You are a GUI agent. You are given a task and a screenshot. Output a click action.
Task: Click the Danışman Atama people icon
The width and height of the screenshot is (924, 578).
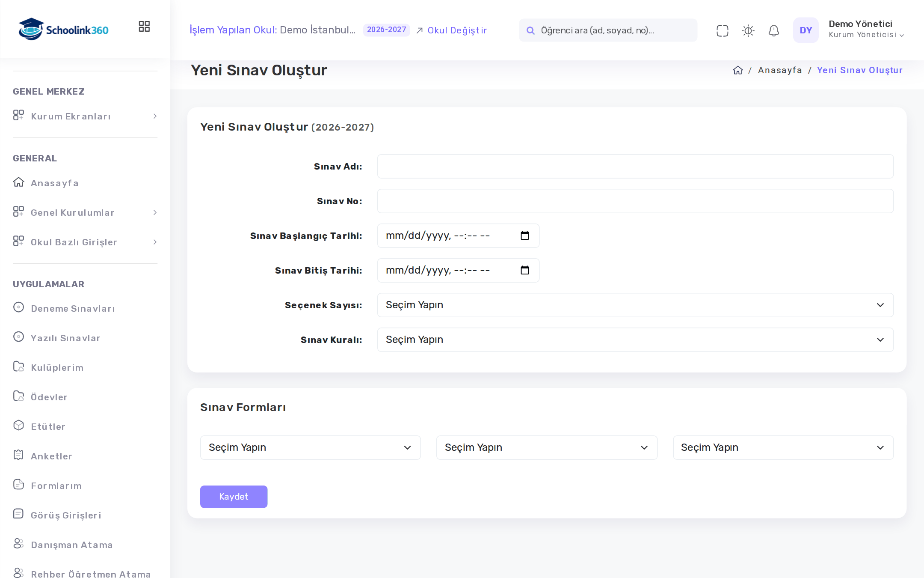tap(18, 544)
